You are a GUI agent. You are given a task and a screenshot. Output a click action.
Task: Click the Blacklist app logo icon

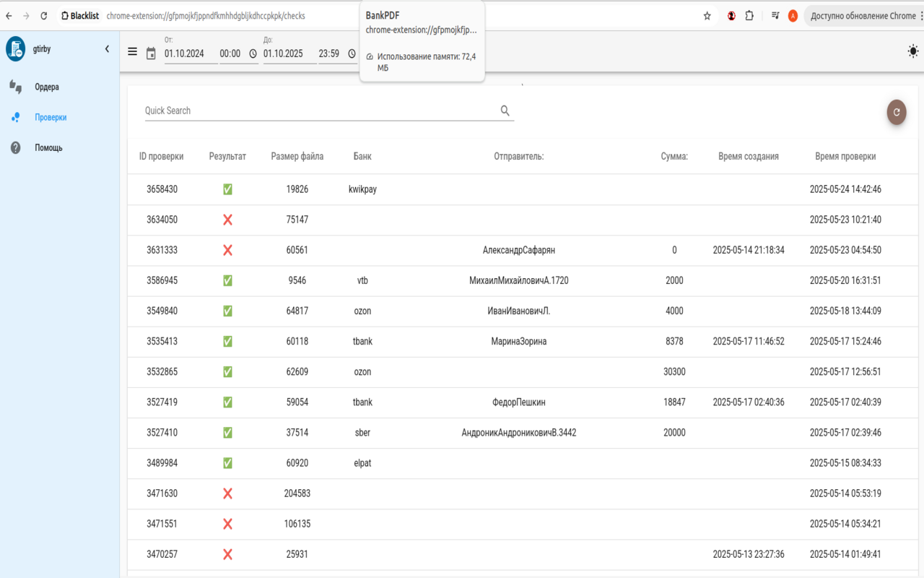[16, 48]
